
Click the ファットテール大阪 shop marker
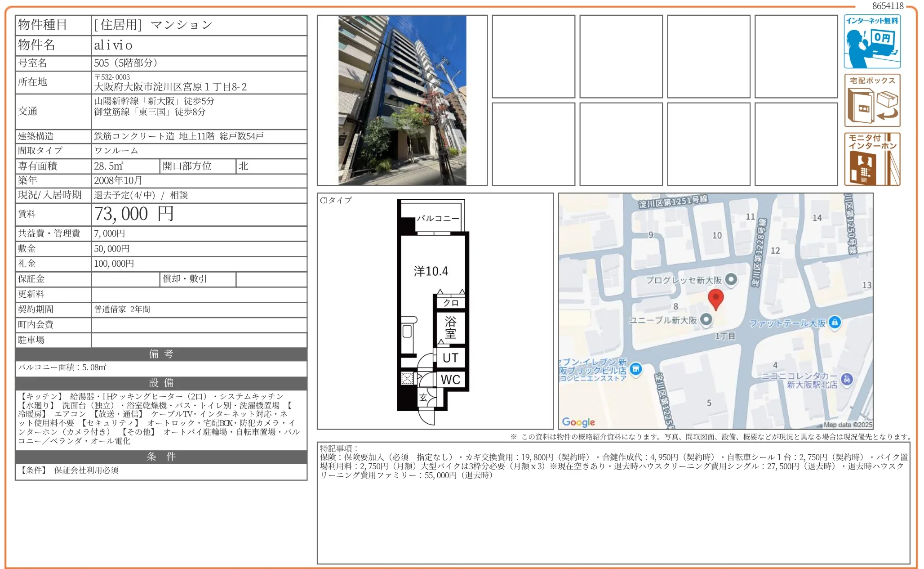click(835, 322)
